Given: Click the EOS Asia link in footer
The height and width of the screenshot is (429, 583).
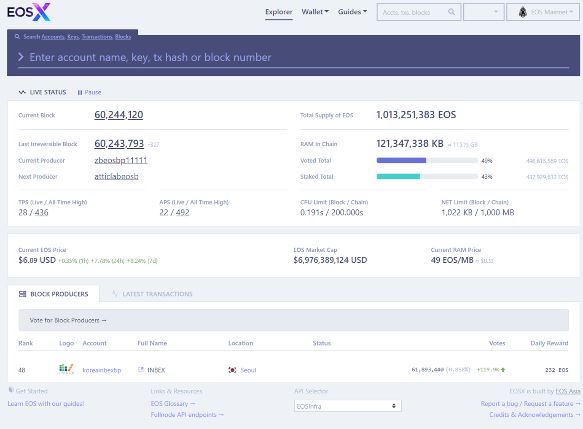Looking at the screenshot, I should (x=568, y=391).
